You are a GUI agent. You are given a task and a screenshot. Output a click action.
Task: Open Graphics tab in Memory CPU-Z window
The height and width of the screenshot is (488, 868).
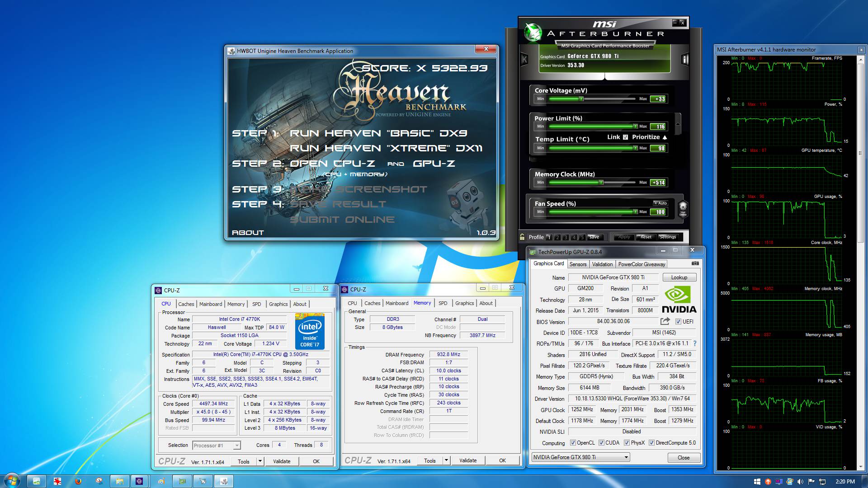coord(464,303)
